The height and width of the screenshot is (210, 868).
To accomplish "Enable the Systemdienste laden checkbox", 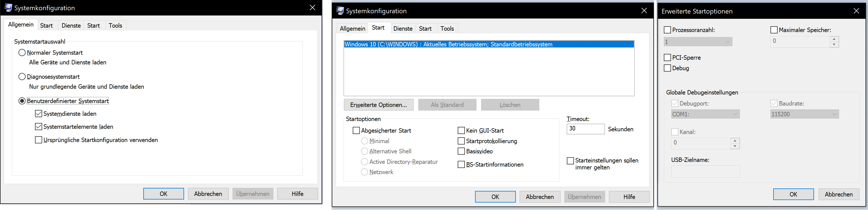I will point(39,114).
